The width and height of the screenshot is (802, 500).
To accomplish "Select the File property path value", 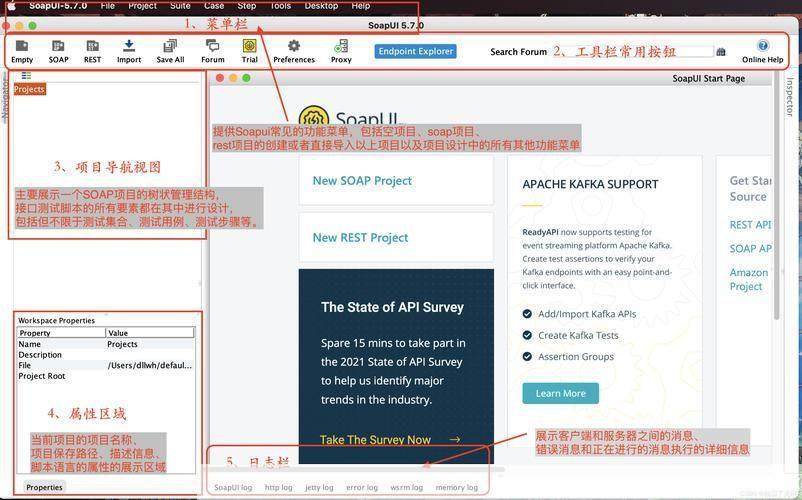I will pyautogui.click(x=150, y=366).
